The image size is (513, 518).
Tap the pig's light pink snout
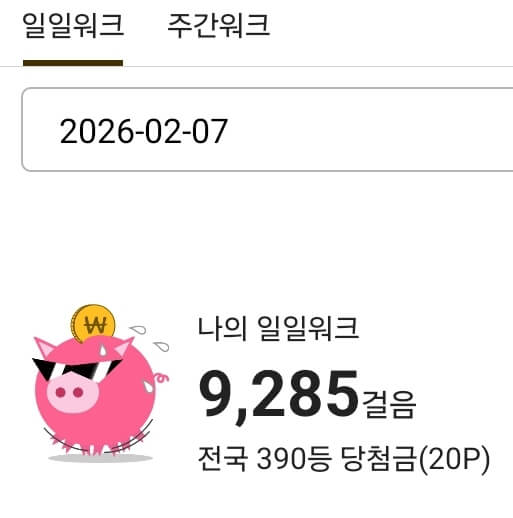pos(73,393)
